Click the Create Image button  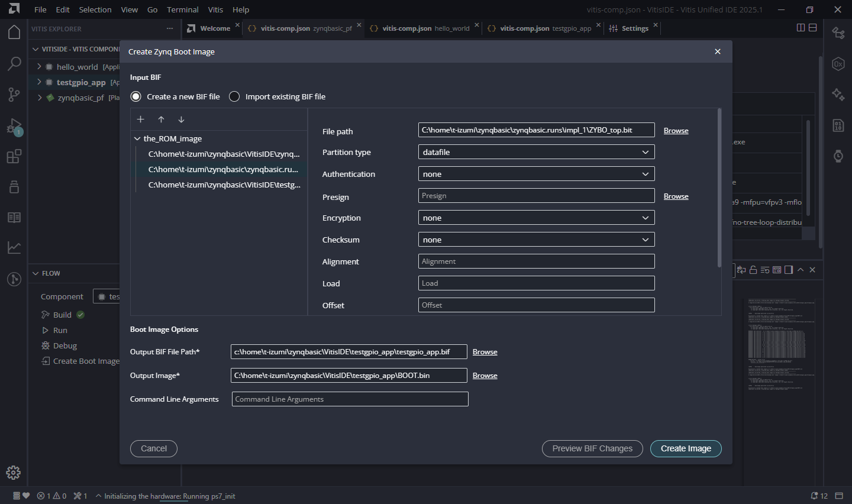pos(686,448)
